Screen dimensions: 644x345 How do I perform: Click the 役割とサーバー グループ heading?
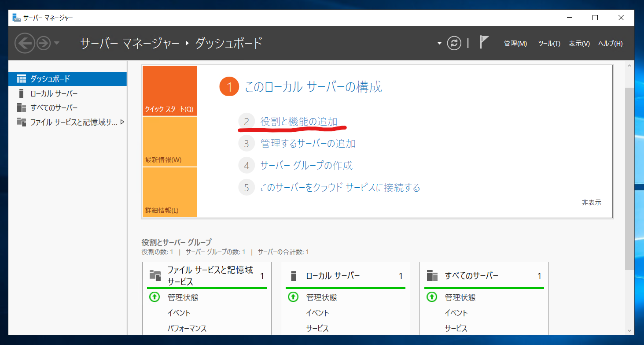click(177, 242)
